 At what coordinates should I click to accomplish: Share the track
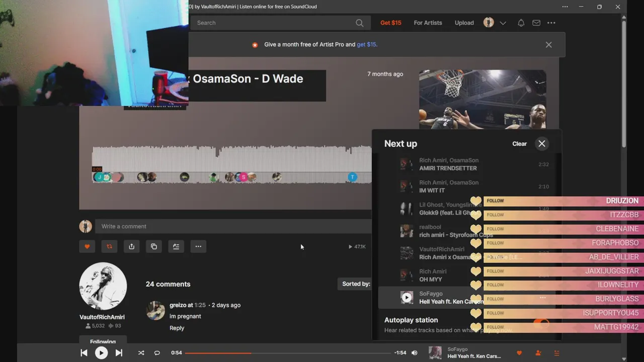click(x=131, y=246)
